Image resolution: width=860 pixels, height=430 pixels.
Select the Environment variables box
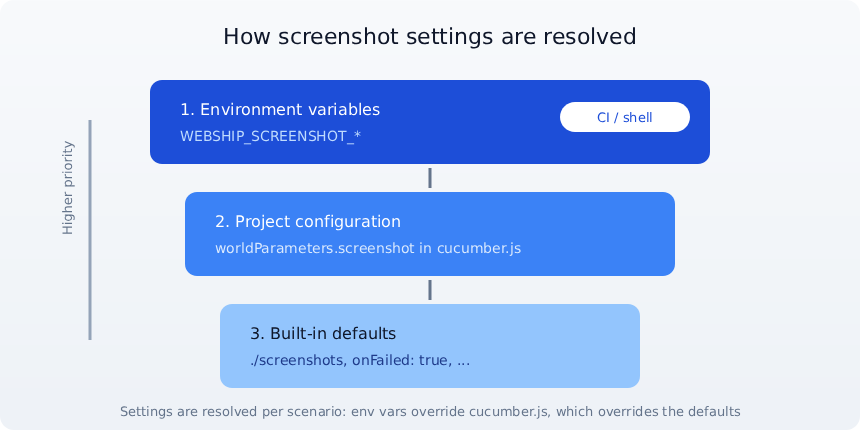(430, 122)
